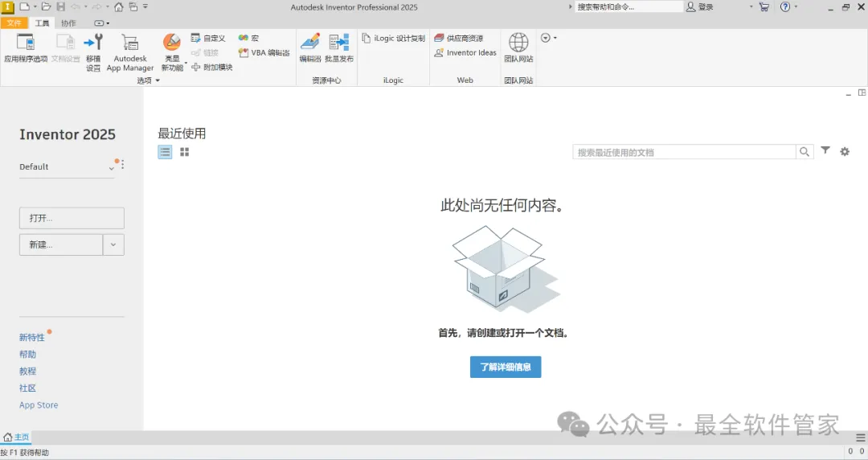
Task: Open the 社区 (Community) link
Action: [x=27, y=388]
